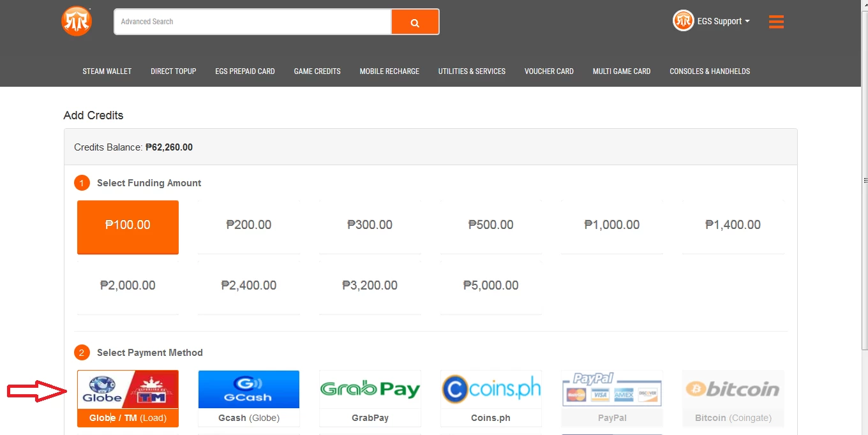Open the Game Credits menu

coord(317,71)
